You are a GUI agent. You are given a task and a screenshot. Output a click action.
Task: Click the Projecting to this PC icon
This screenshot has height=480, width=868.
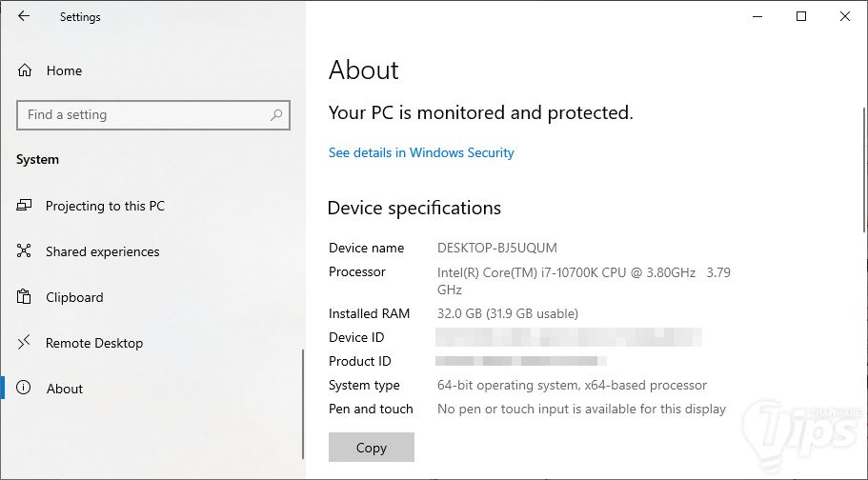[x=25, y=206]
